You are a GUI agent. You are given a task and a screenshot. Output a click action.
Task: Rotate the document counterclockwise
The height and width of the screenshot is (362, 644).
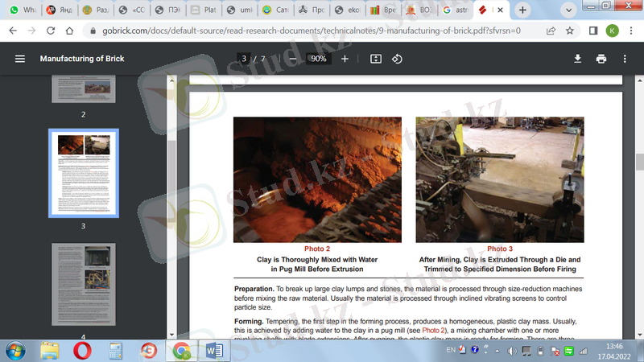coord(397,59)
